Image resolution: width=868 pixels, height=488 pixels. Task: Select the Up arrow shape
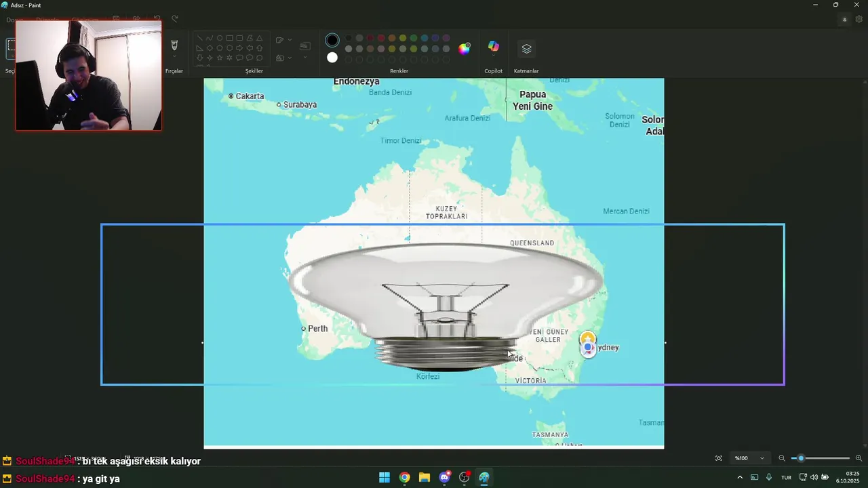[260, 47]
